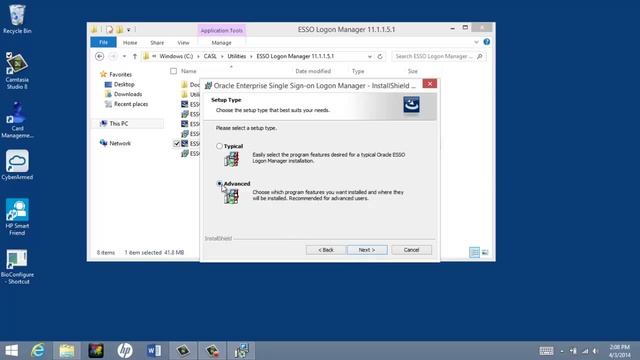Click the New Folder quick access icon
The height and width of the screenshot is (360, 640).
(x=120, y=29)
